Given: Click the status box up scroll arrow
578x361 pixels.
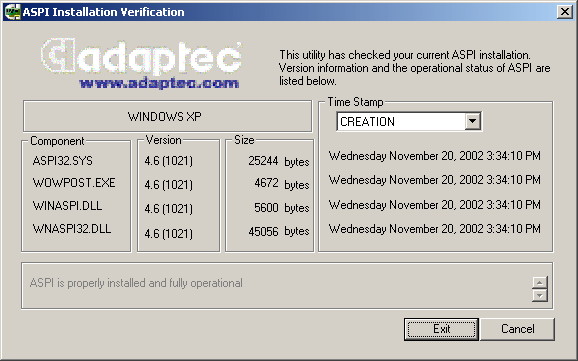Looking at the screenshot, I should point(540,282).
